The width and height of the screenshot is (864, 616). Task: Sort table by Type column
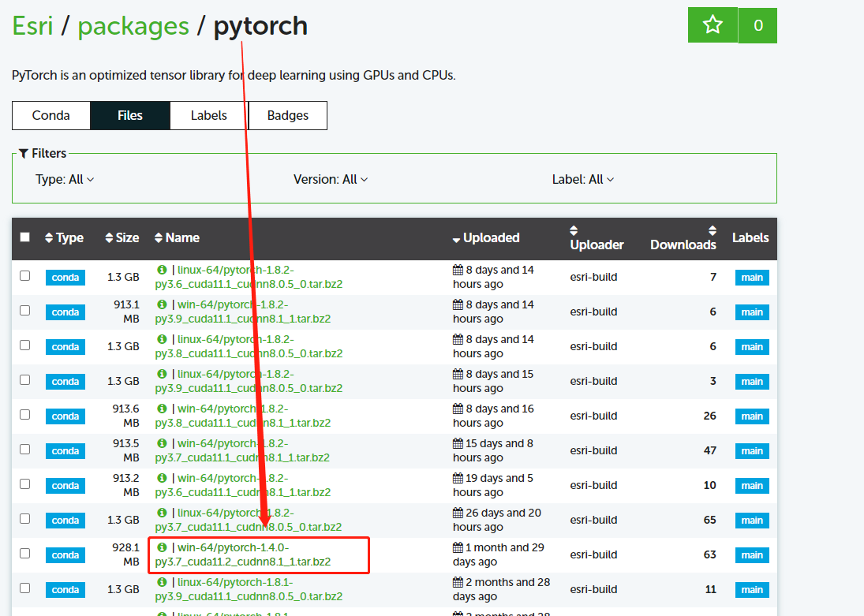click(65, 238)
